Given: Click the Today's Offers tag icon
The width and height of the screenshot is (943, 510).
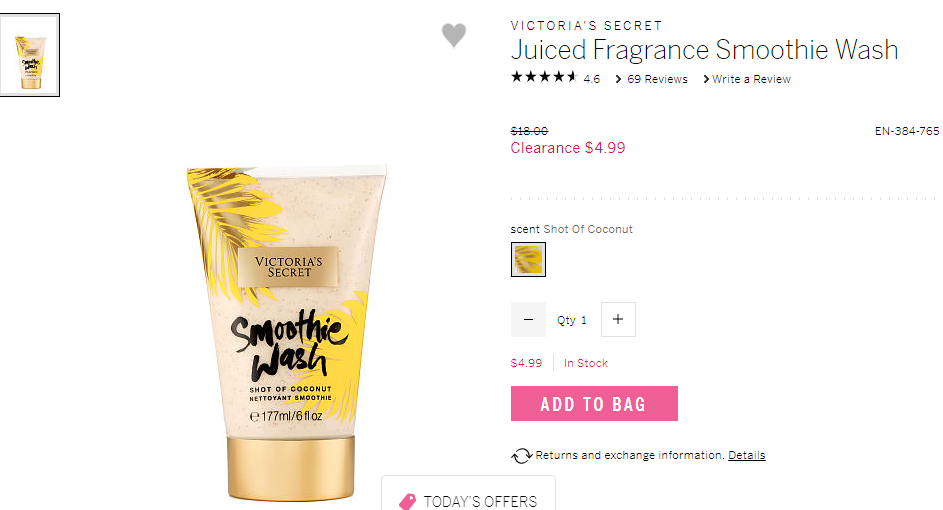Looking at the screenshot, I should 407,502.
